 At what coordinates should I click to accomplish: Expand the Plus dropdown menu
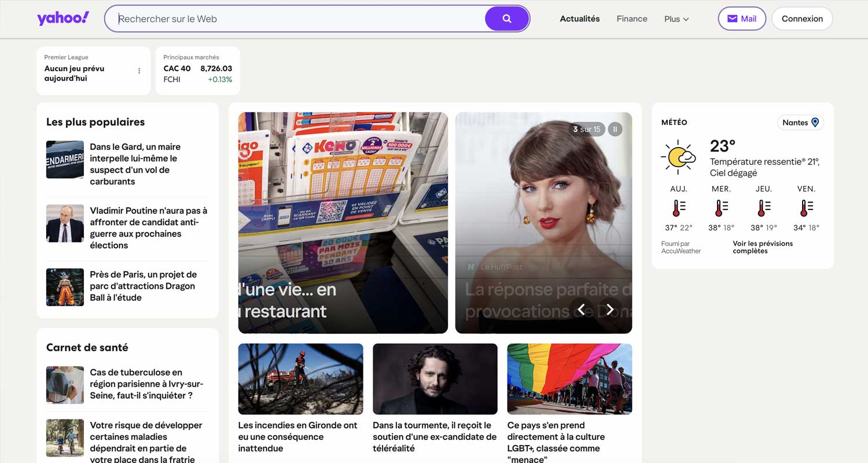point(676,19)
